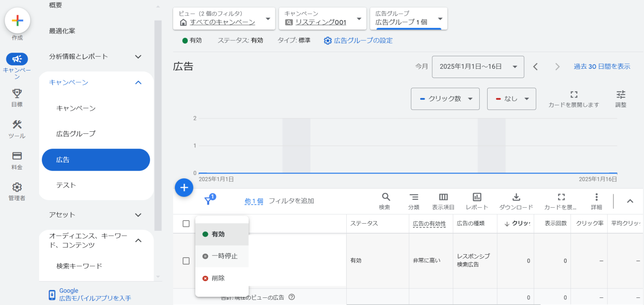Image resolution: width=644 pixels, height=305 pixels.
Task: Open the キャンペーン dropdown showing リスティング001
Action: coord(322,18)
